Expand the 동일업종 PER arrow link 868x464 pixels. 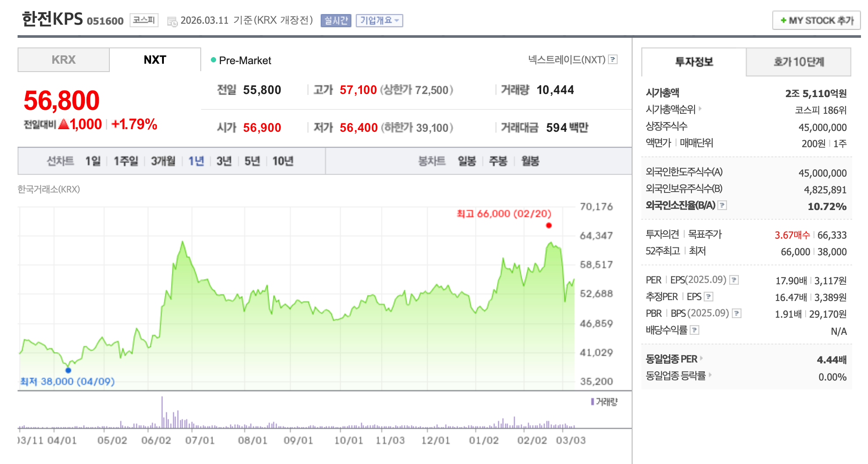click(702, 359)
